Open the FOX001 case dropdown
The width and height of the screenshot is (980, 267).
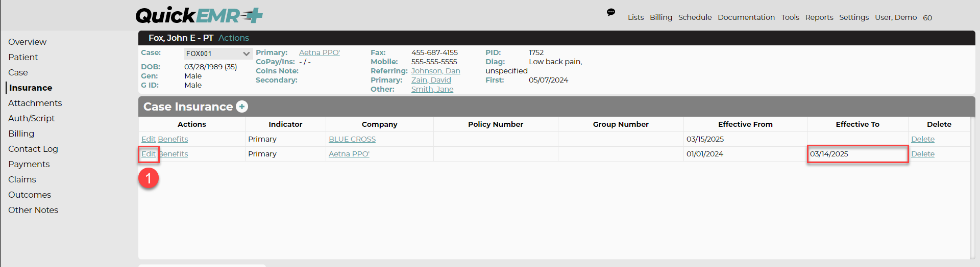[218, 54]
